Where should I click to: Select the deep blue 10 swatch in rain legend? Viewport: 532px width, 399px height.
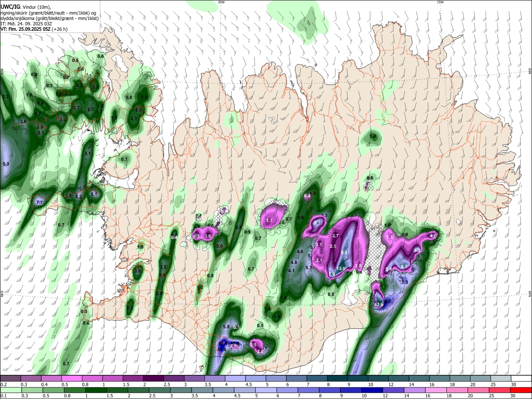pyautogui.click(x=372, y=390)
